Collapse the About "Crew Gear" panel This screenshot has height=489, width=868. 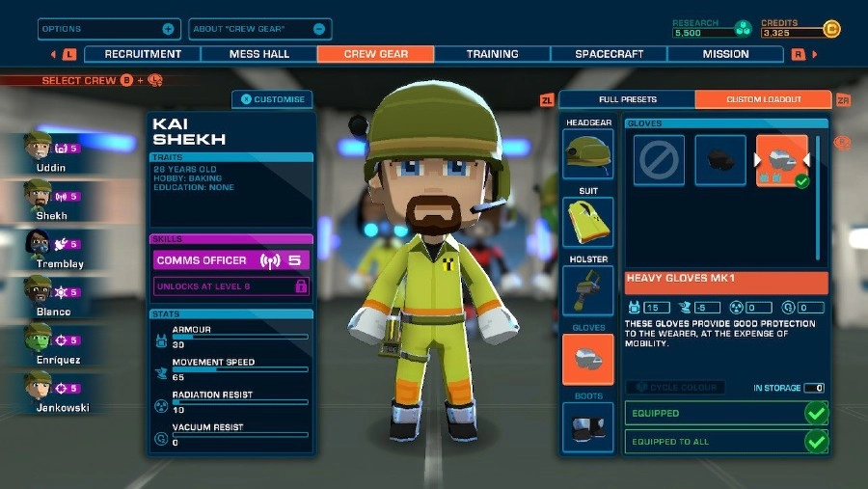[319, 29]
